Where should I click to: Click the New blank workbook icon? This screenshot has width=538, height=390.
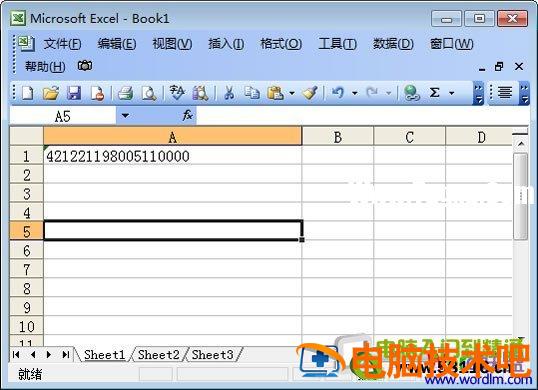(x=27, y=93)
